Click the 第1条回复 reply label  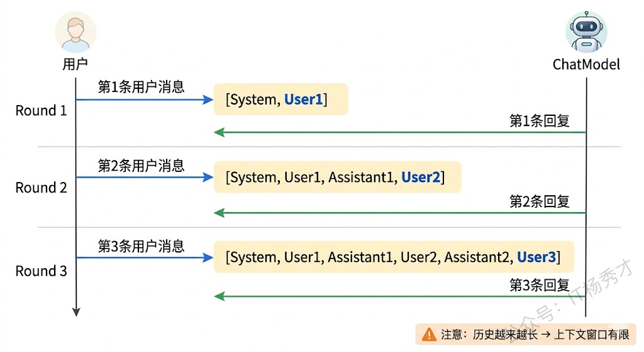[x=540, y=121]
